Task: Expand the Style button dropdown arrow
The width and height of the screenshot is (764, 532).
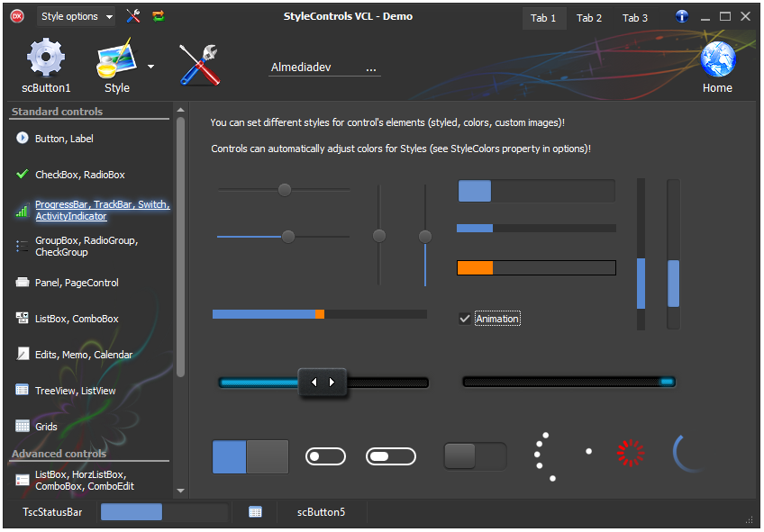Action: 151,67
